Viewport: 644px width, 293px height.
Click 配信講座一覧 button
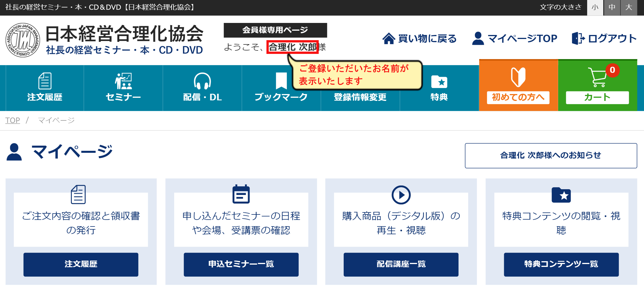[401, 264]
